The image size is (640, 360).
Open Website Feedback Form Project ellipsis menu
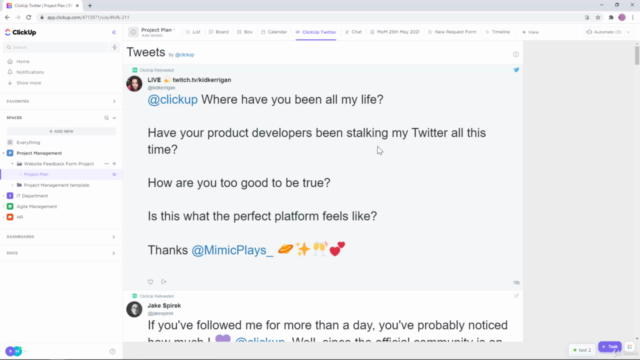tap(107, 164)
